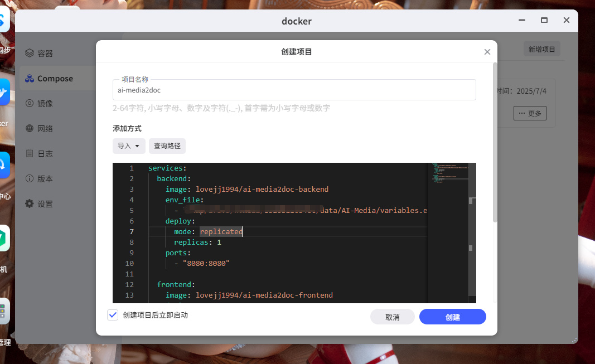This screenshot has width=595, height=364.
Task: Click the dialog's vertical scrollbar
Action: (495, 143)
